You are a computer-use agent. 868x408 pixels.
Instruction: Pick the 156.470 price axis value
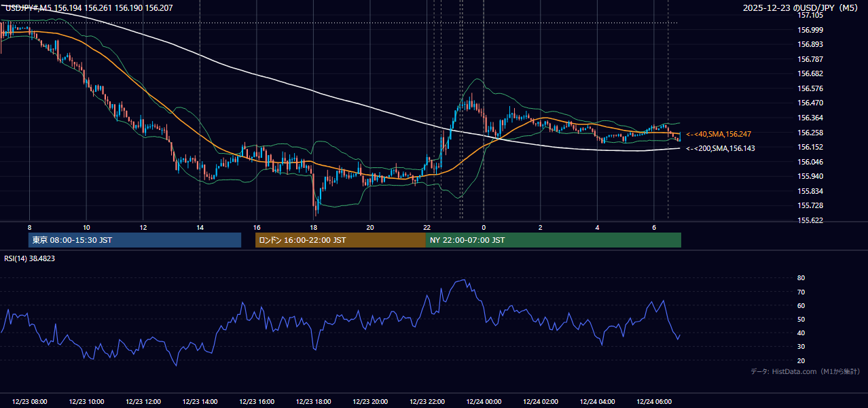point(810,103)
